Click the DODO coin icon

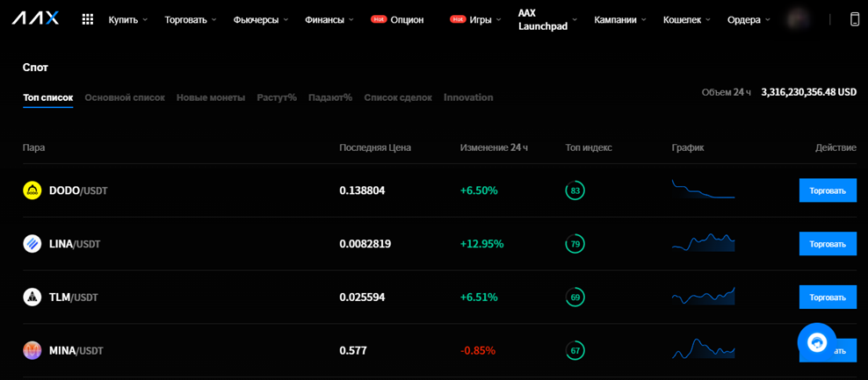pos(33,190)
